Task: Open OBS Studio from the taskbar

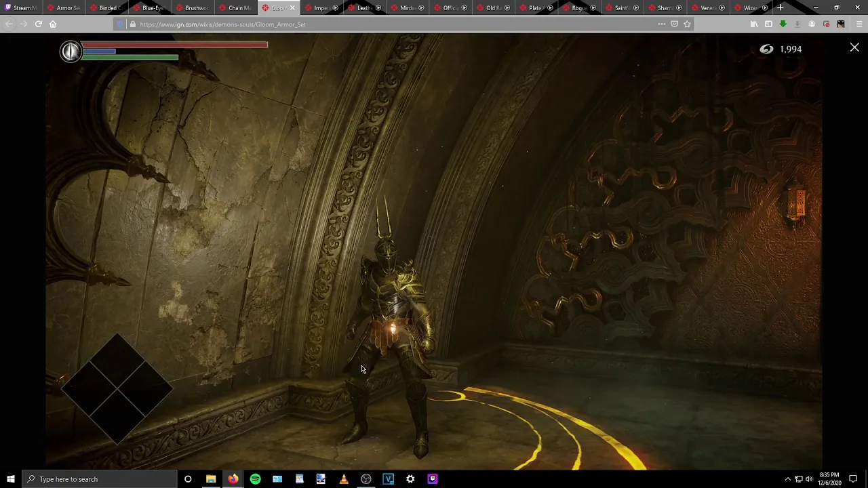Action: point(366,479)
